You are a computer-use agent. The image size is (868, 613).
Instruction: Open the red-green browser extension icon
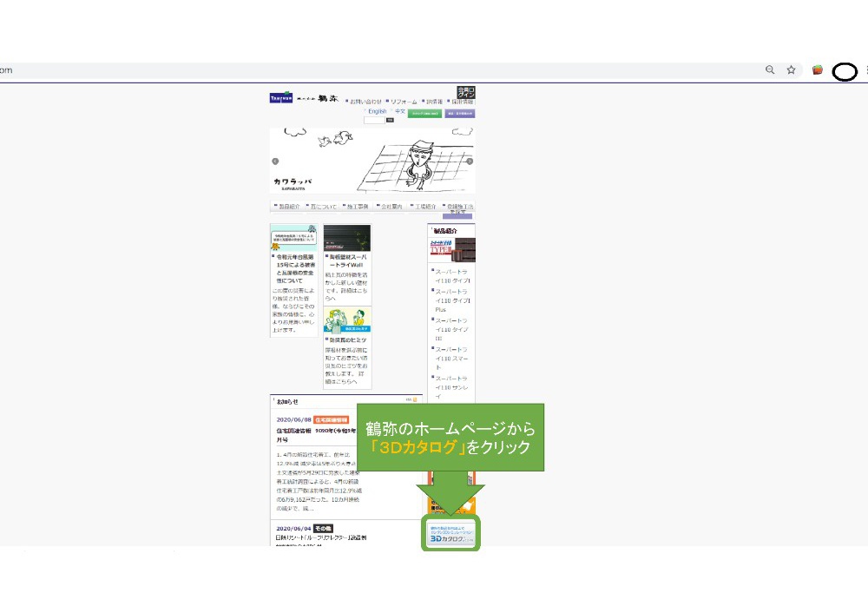click(817, 69)
